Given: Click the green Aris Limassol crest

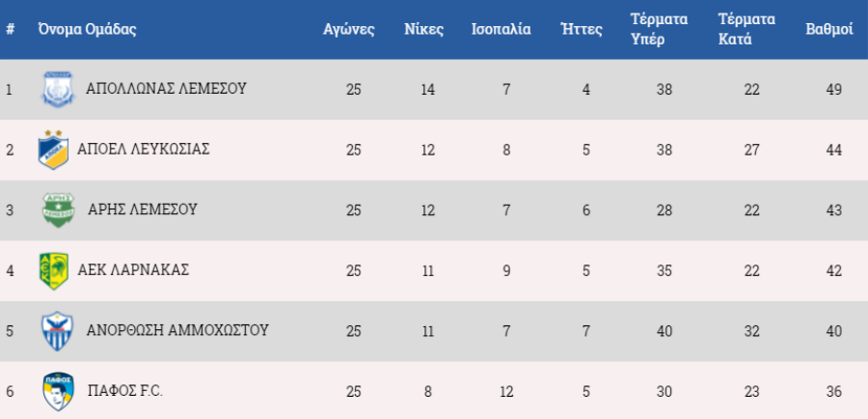Looking at the screenshot, I should [x=59, y=210].
